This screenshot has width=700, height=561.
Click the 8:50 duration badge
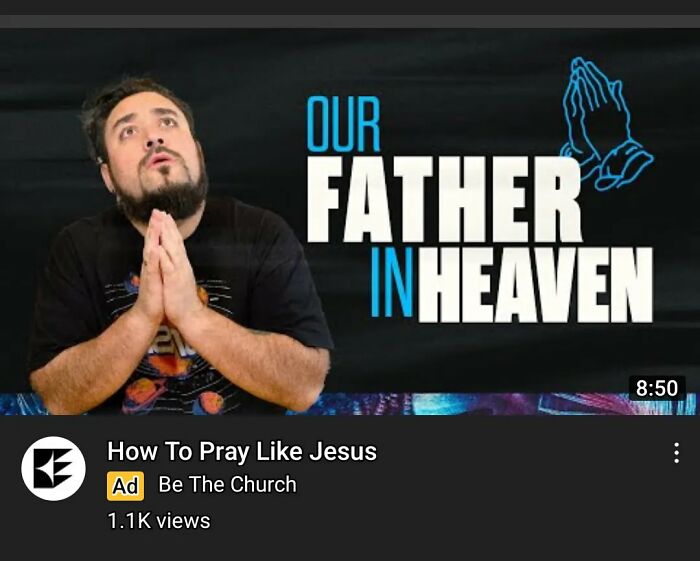pos(657,387)
